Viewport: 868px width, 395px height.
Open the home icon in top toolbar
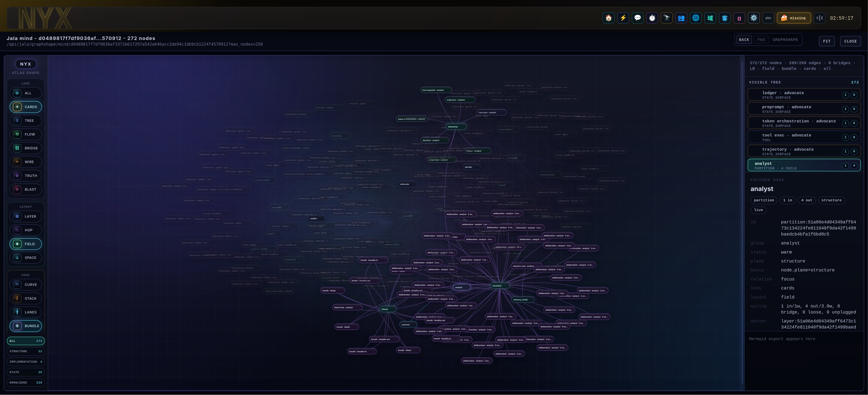(x=609, y=18)
